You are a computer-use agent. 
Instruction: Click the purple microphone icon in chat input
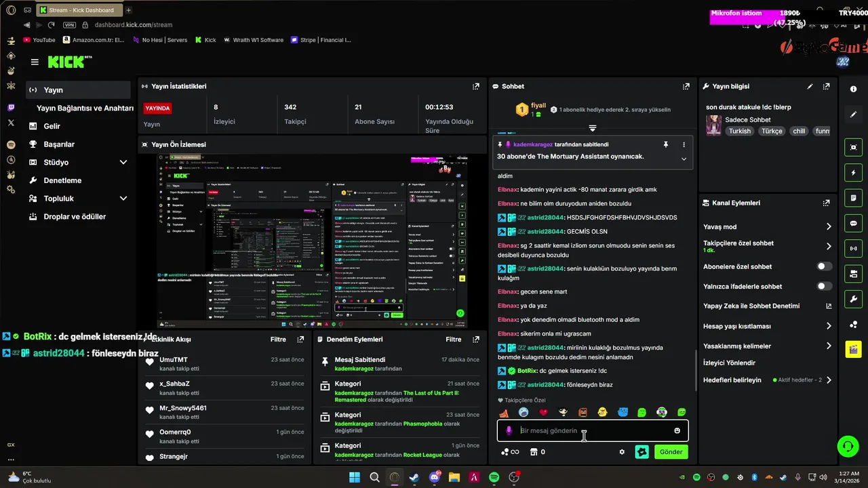tap(509, 430)
